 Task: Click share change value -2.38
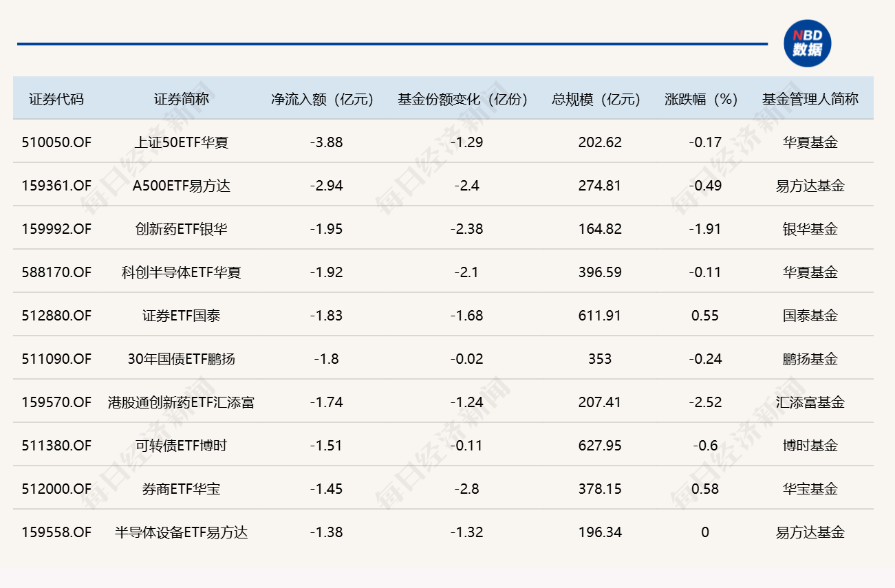coord(466,229)
